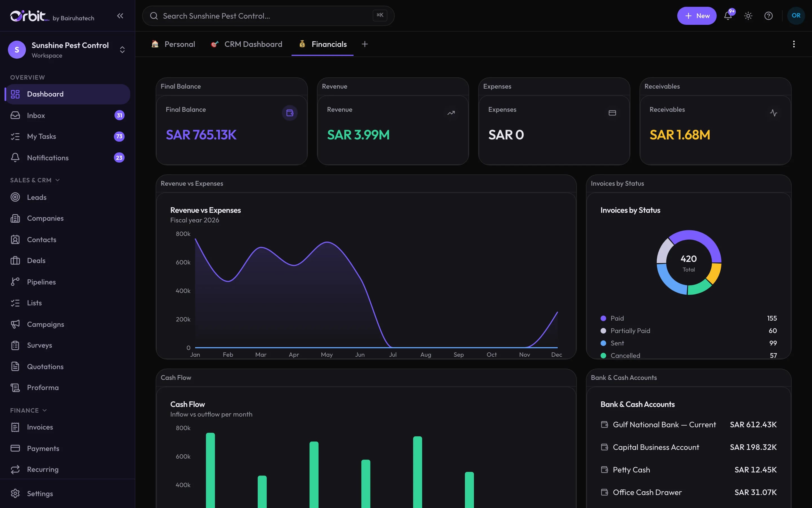This screenshot has height=508, width=812.
Task: Collapse the Sales & CRM section
Action: tap(35, 180)
